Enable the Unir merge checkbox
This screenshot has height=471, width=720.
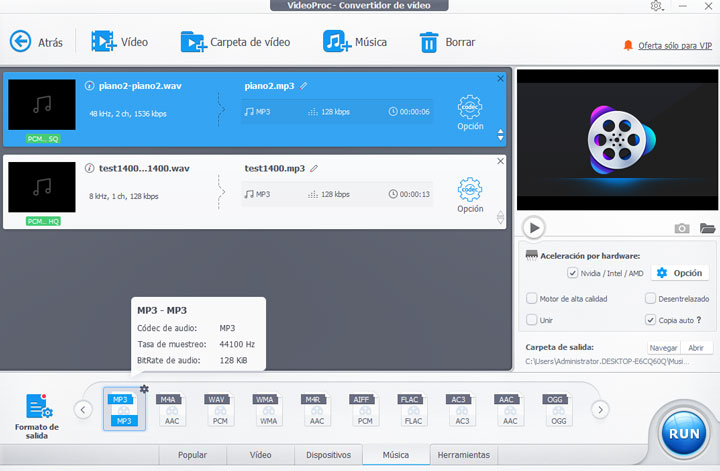[531, 320]
